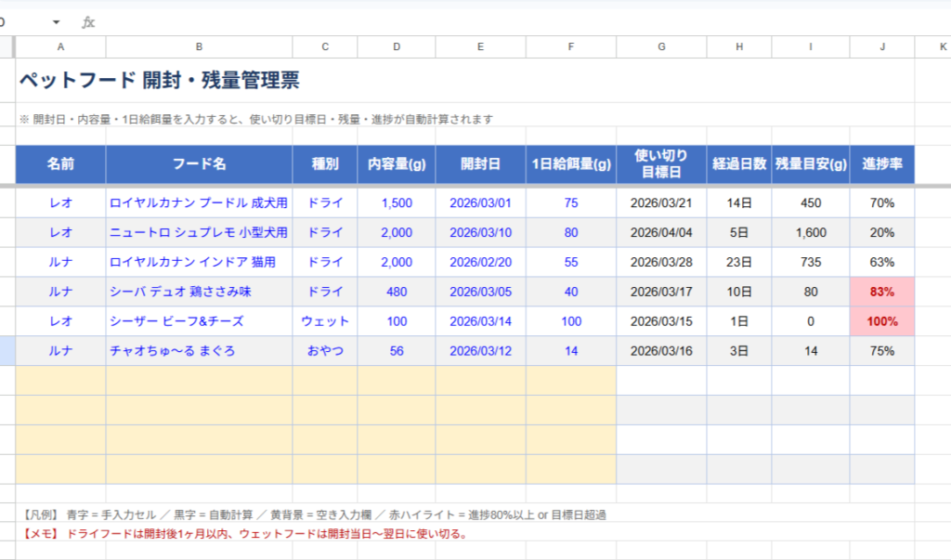Click the title cell ペットフード 開封・残量管理票
Image resolution: width=951 pixels, height=560 pixels.
pos(159,81)
